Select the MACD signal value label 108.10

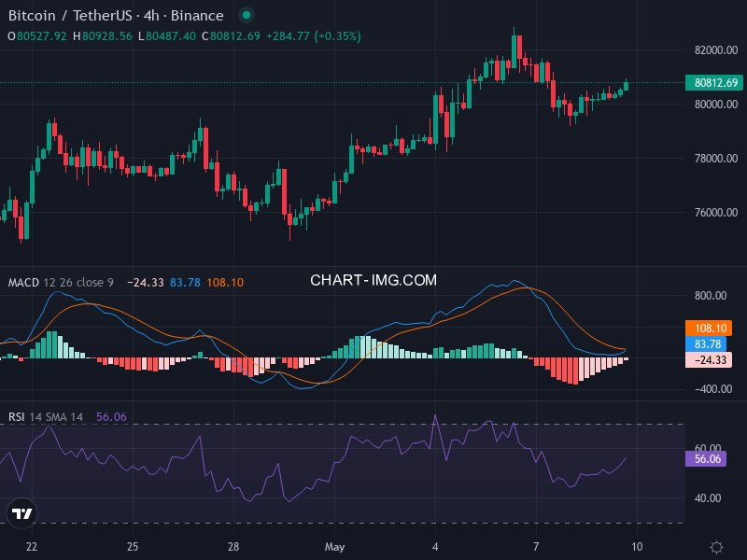point(709,329)
